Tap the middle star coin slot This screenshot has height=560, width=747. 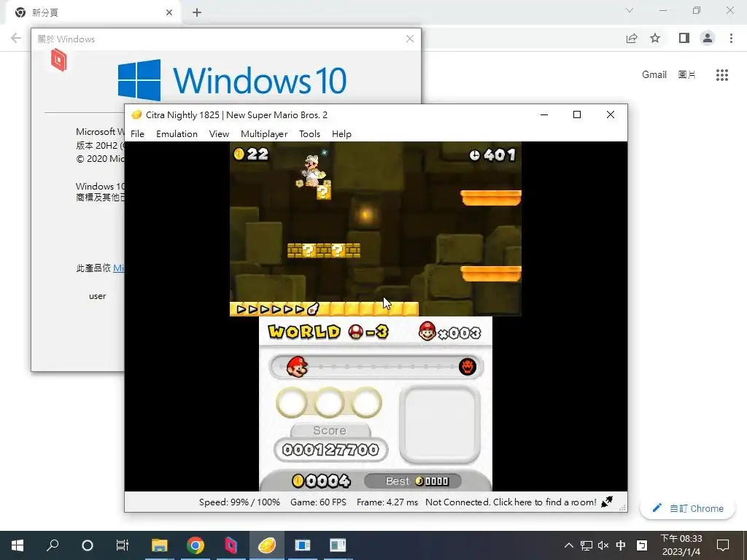329,402
